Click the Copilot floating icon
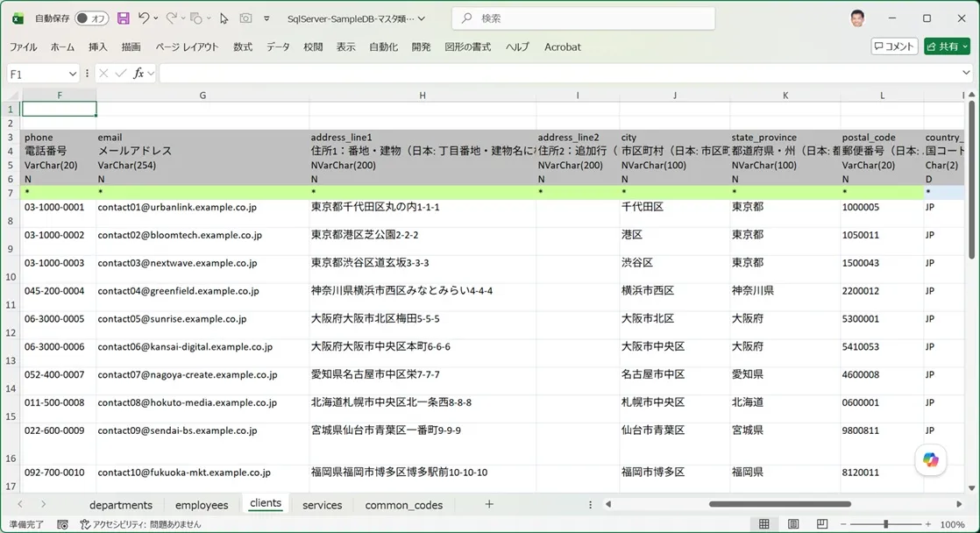 point(931,460)
